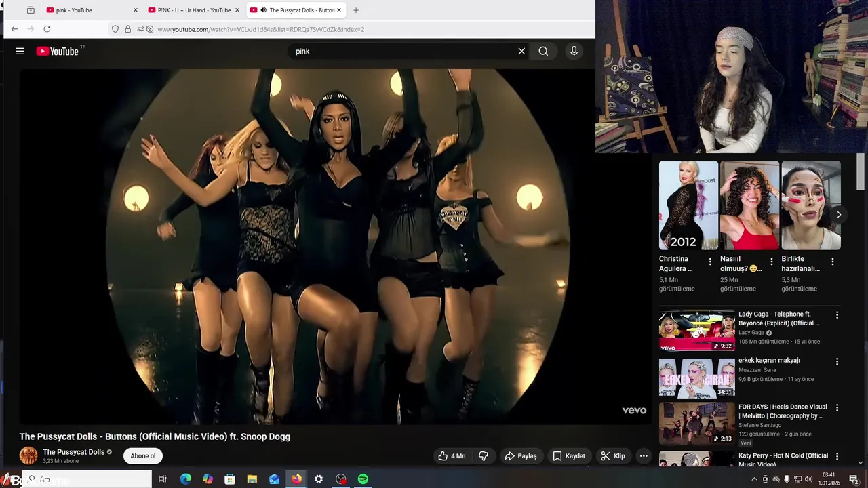Like the video showing 4 Mn

coord(452,456)
